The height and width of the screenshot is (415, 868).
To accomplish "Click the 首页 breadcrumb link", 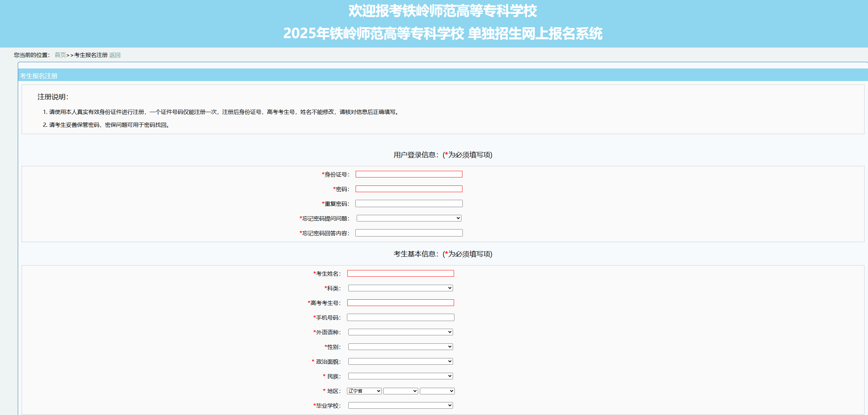I will point(60,55).
